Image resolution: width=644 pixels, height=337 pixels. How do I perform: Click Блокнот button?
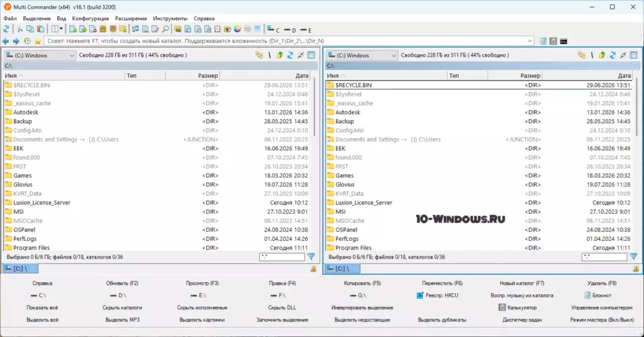pos(597,295)
